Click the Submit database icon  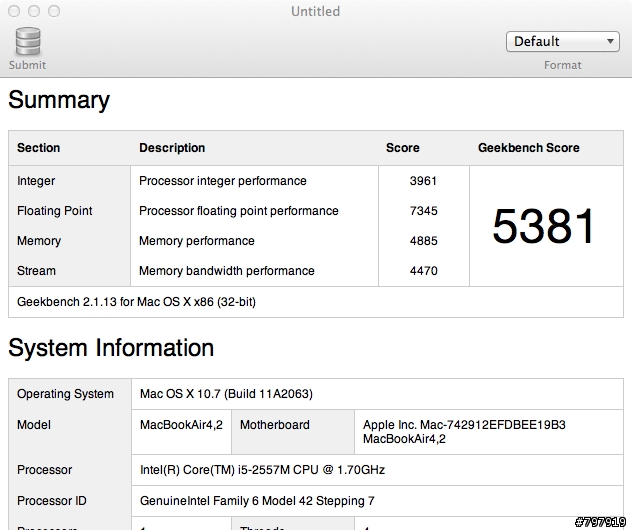[28, 41]
